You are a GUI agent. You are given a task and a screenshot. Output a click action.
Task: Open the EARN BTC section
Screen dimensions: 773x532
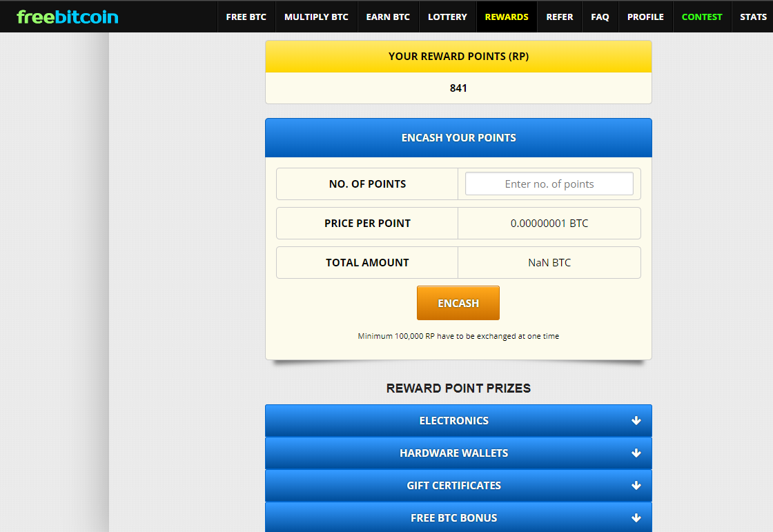388,17
